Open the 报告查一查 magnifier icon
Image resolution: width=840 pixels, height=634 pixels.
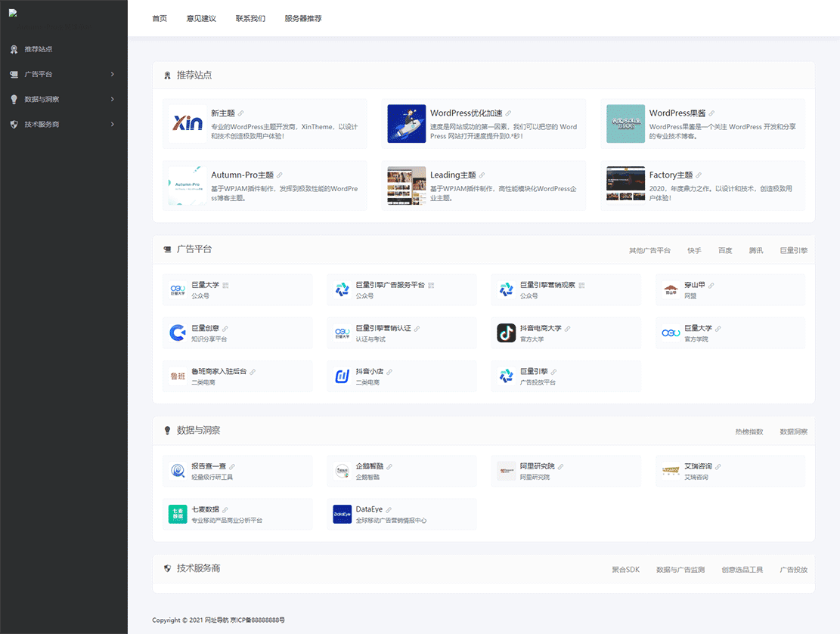(177, 471)
